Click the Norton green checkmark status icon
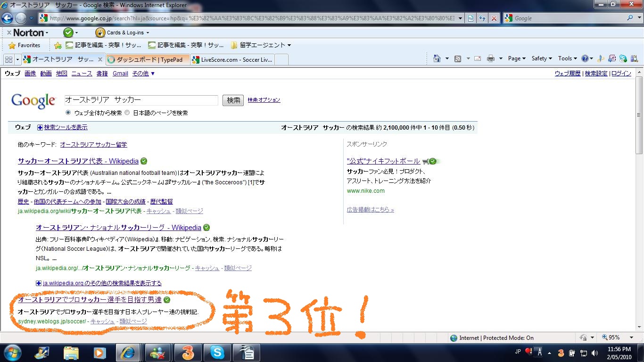The height and width of the screenshot is (362, 644). tap(68, 33)
